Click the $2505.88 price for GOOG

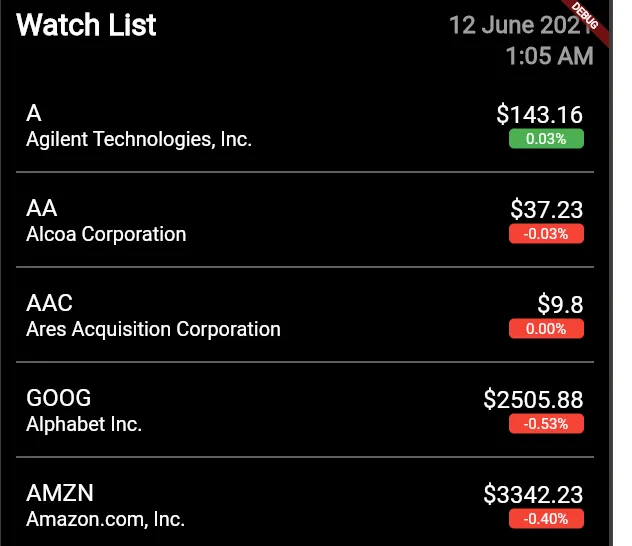[533, 400]
